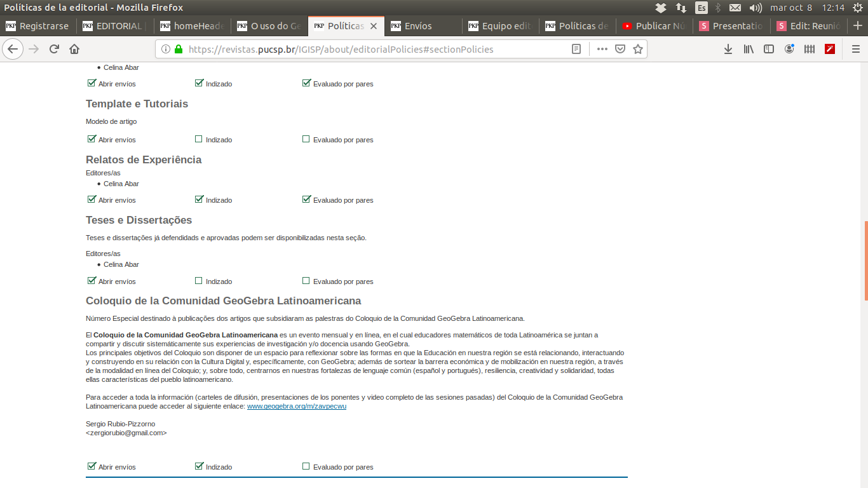This screenshot has height=488, width=868.
Task: Switch to the O uso do Ge tab
Action: pos(269,26)
